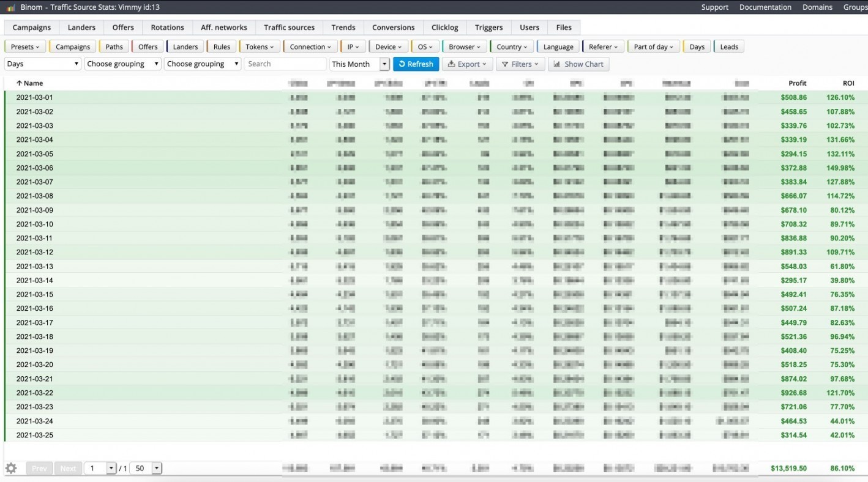Screen dimensions: 868x482
Task: Expand the OS dropdown button
Action: tap(425, 46)
